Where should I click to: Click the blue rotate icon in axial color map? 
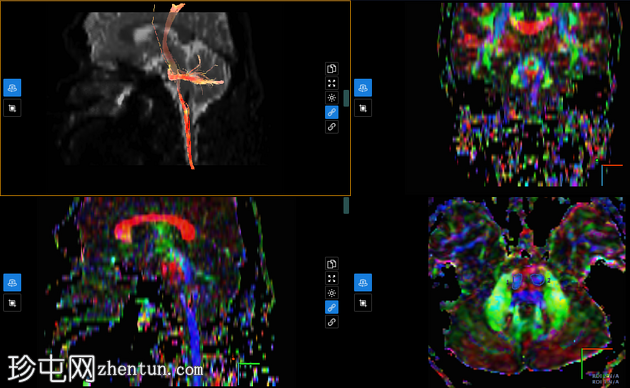[363, 282]
